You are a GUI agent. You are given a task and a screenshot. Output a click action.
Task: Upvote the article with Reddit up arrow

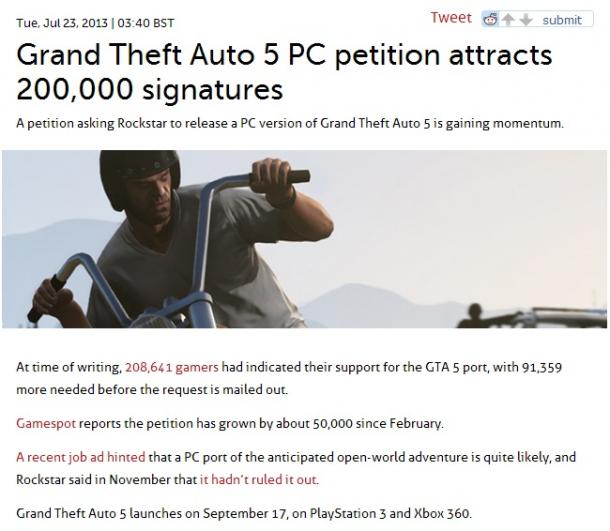click(x=508, y=19)
